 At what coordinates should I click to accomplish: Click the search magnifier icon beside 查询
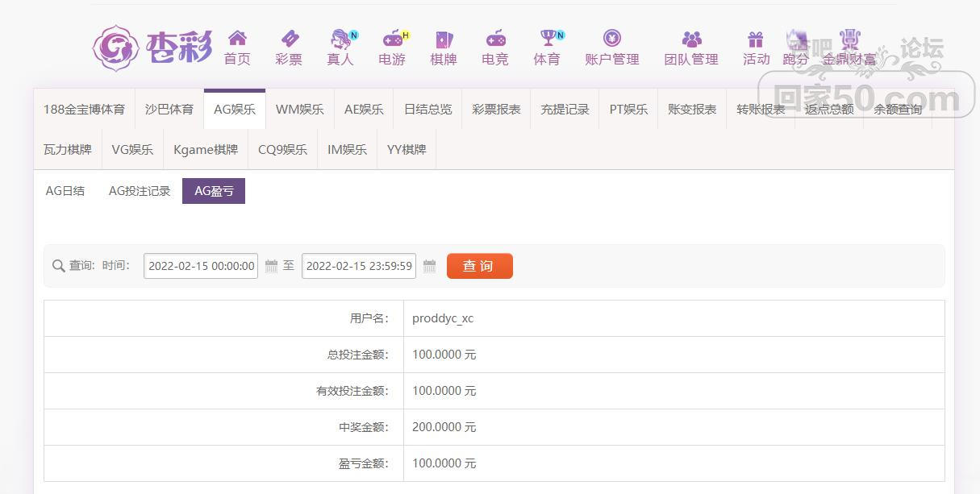pyautogui.click(x=58, y=266)
